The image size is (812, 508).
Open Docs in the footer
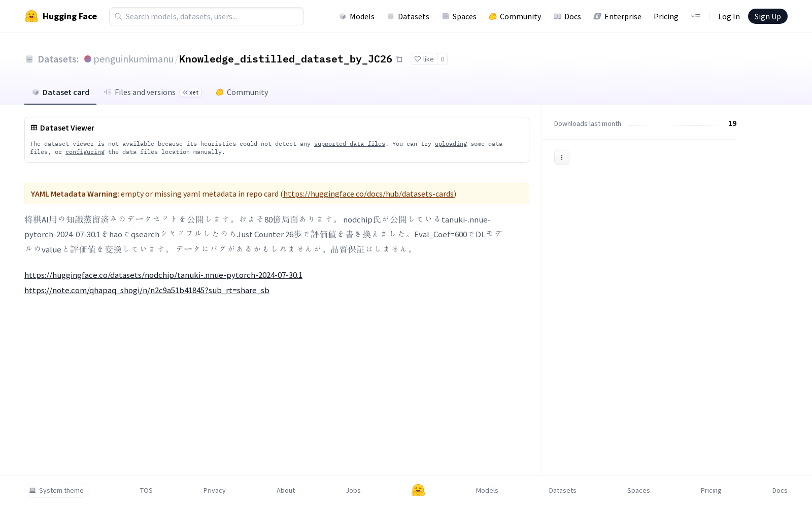[780, 490]
